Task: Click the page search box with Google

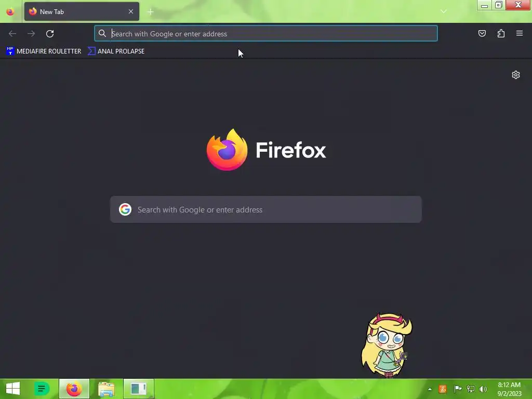Action: coord(266,210)
